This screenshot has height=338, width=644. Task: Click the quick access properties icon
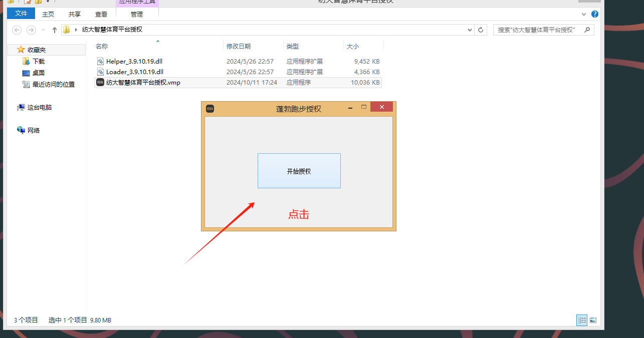(28, 2)
